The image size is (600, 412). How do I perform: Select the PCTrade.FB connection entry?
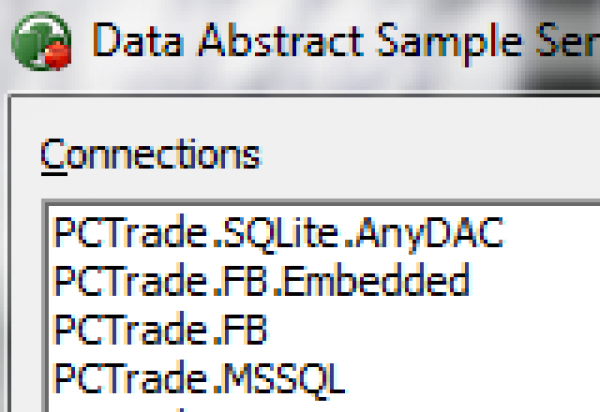(x=160, y=329)
